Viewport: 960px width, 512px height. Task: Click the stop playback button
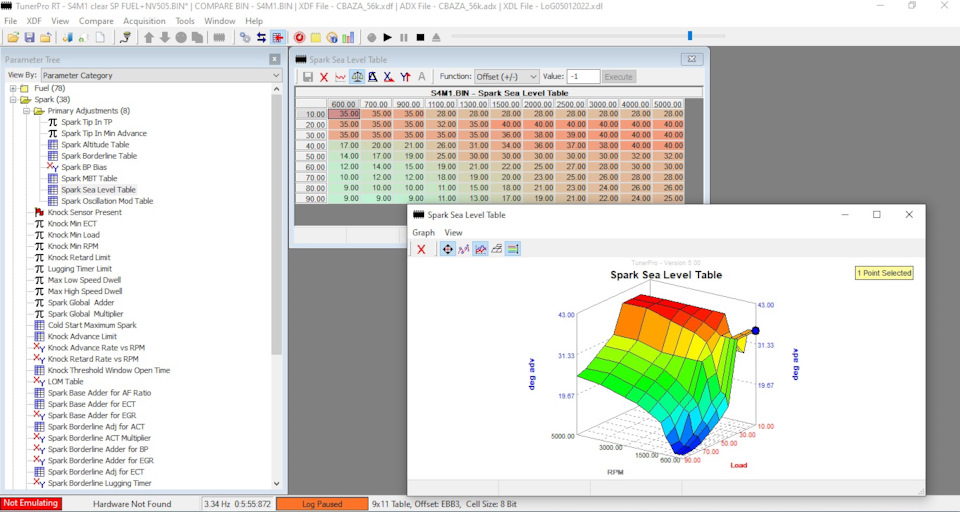[x=420, y=37]
